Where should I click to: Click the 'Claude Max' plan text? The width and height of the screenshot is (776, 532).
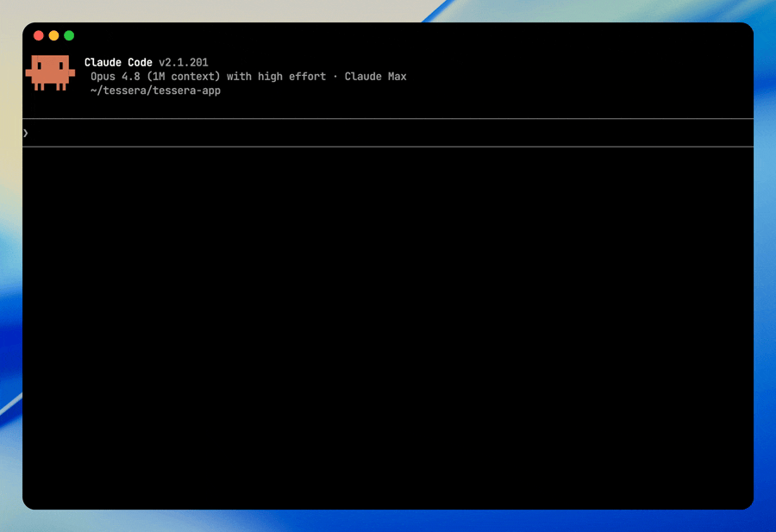[x=376, y=76]
